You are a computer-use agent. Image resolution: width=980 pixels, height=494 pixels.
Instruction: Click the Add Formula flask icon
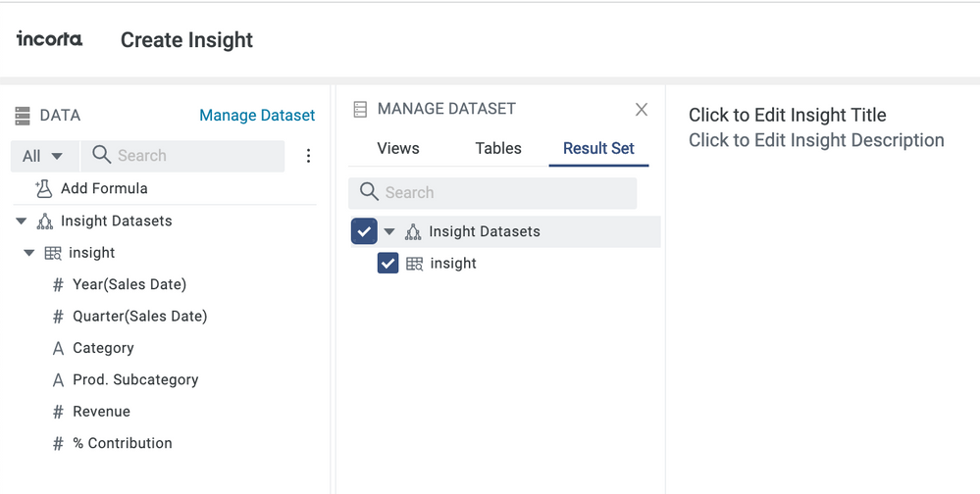click(43, 188)
